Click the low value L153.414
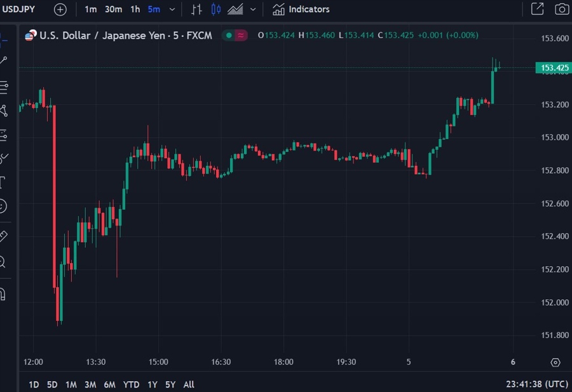This screenshot has width=572, height=392. (356, 36)
